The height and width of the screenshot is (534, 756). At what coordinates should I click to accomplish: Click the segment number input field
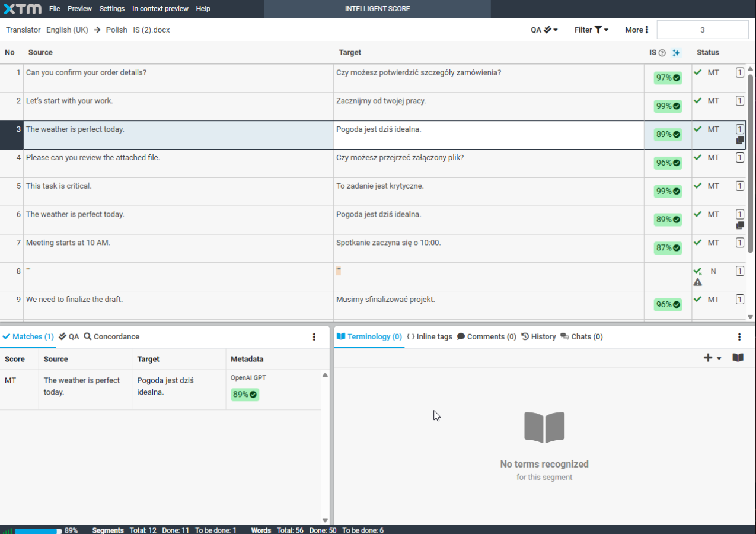point(702,30)
